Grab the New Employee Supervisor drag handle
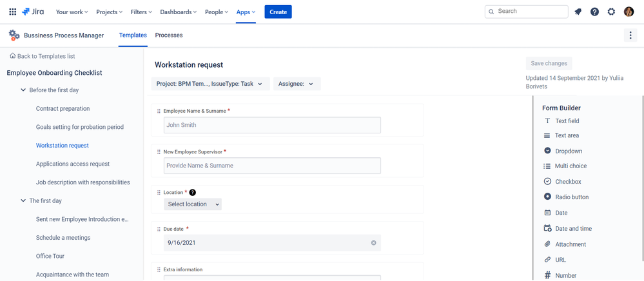This screenshot has width=644, height=281. tap(159, 151)
